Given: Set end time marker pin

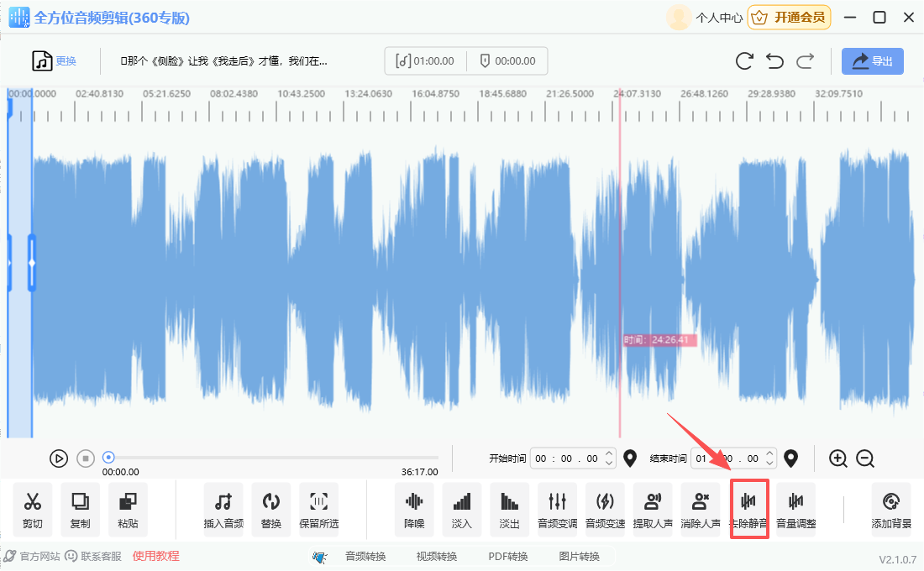Looking at the screenshot, I should point(790,458).
